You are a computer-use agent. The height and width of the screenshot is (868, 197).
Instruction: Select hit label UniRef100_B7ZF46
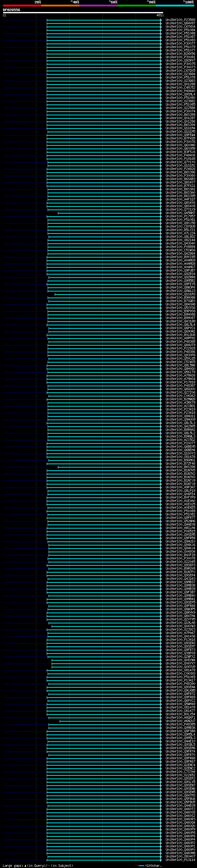tap(180, 464)
